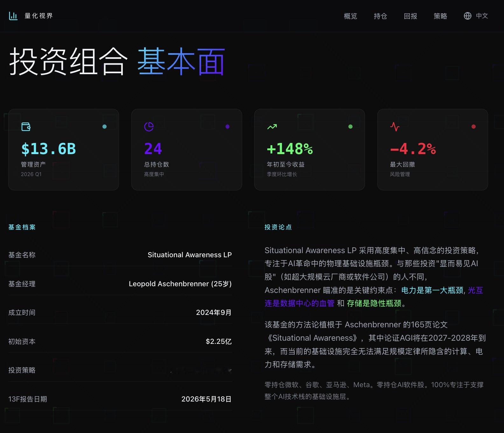Click the $13.6B value
This screenshot has height=433, width=504.
[49, 149]
